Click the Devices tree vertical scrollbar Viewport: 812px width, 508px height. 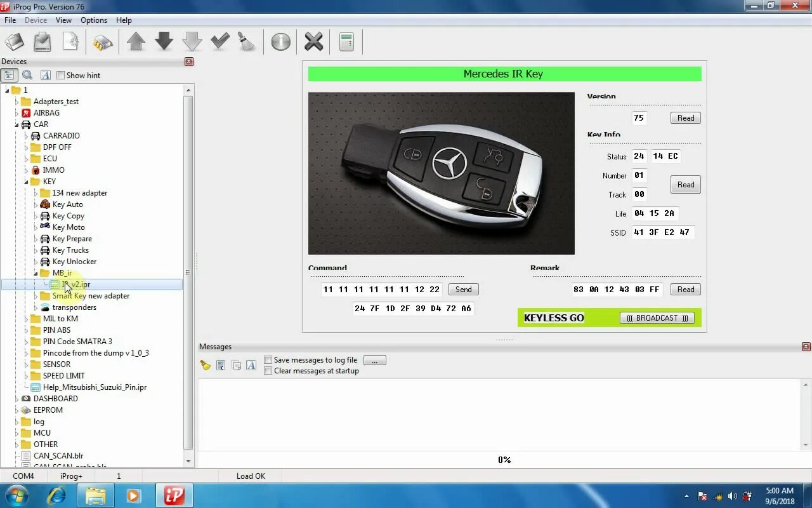click(x=188, y=276)
